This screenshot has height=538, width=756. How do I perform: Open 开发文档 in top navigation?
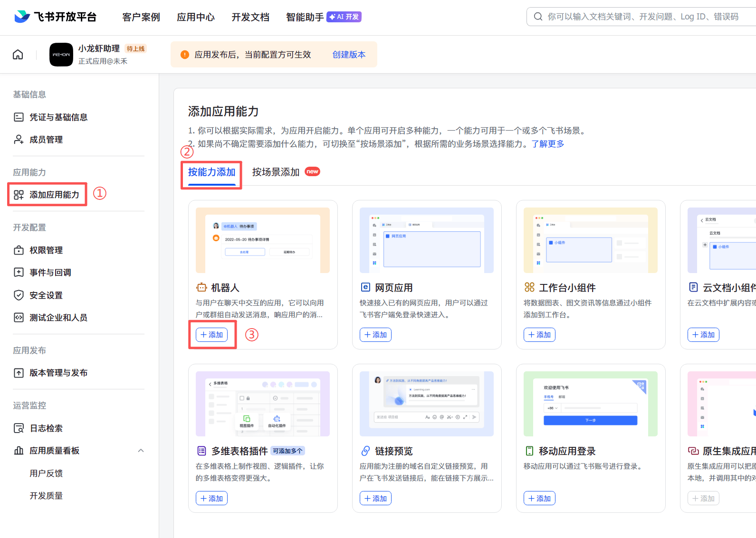(250, 17)
